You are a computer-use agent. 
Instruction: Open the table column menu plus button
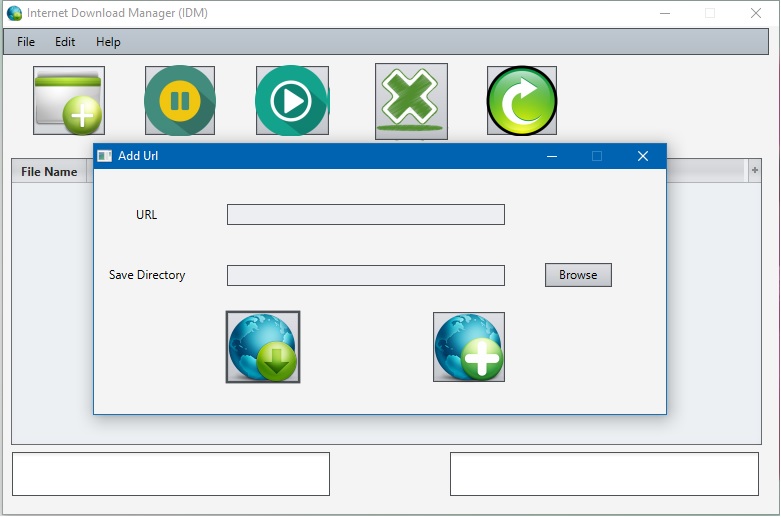click(x=755, y=171)
